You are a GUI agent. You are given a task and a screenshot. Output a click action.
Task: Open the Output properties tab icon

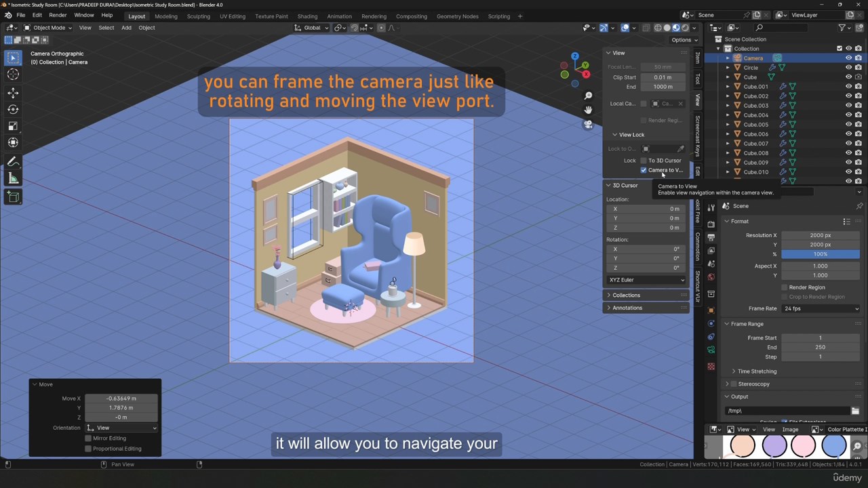711,237
